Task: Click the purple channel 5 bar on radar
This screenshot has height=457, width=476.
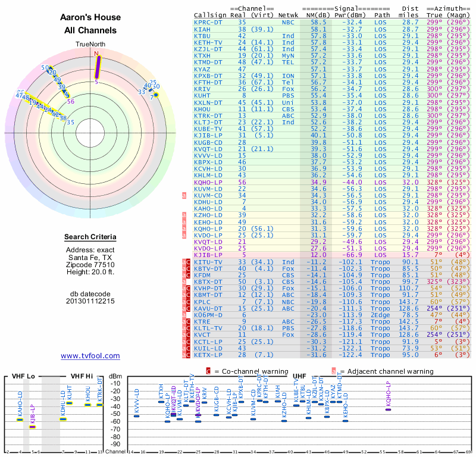Action: coord(98,68)
